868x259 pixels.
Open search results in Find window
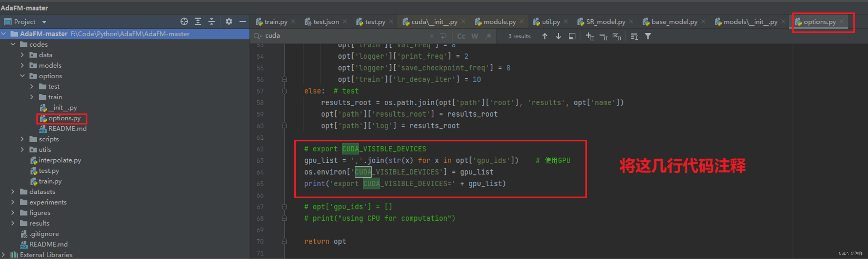572,36
